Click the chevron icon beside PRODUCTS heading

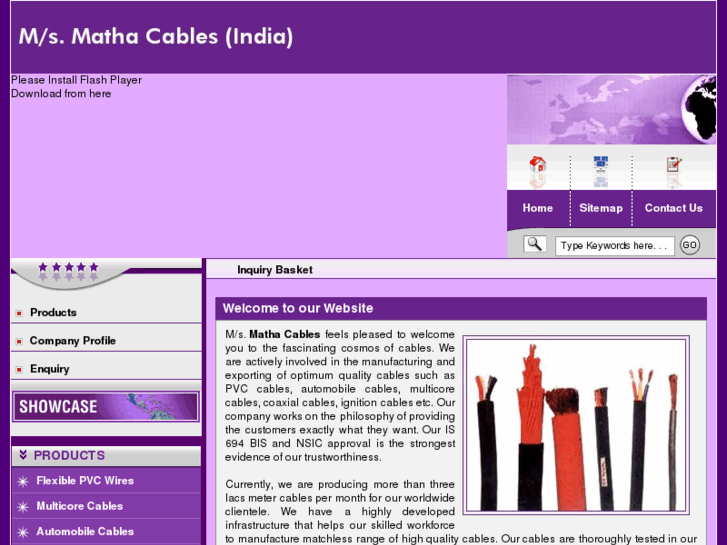[23, 455]
